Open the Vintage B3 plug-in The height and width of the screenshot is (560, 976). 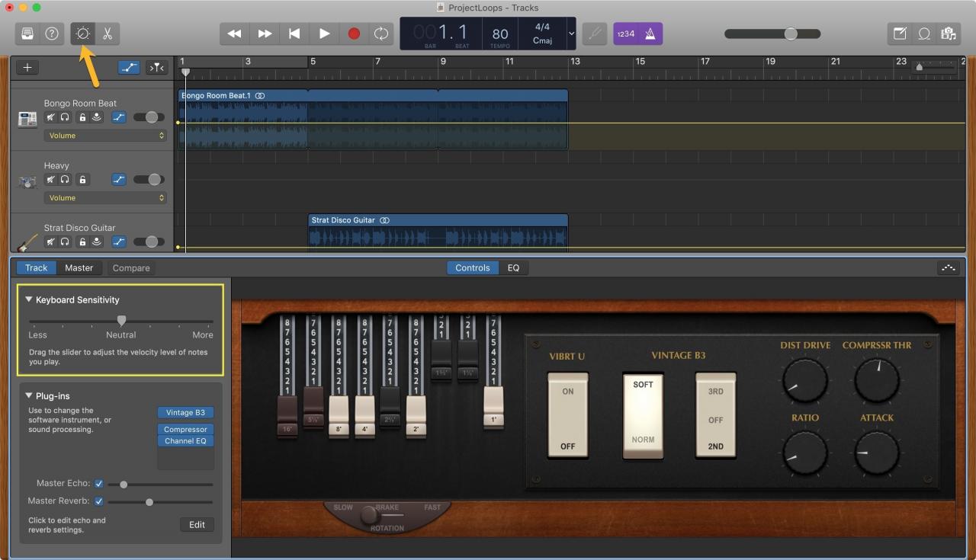coord(185,413)
